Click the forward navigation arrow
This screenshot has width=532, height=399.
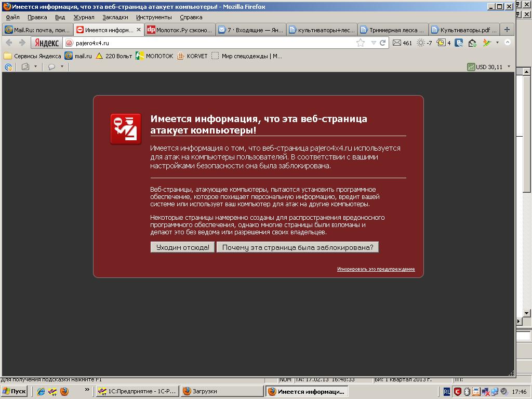click(22, 43)
